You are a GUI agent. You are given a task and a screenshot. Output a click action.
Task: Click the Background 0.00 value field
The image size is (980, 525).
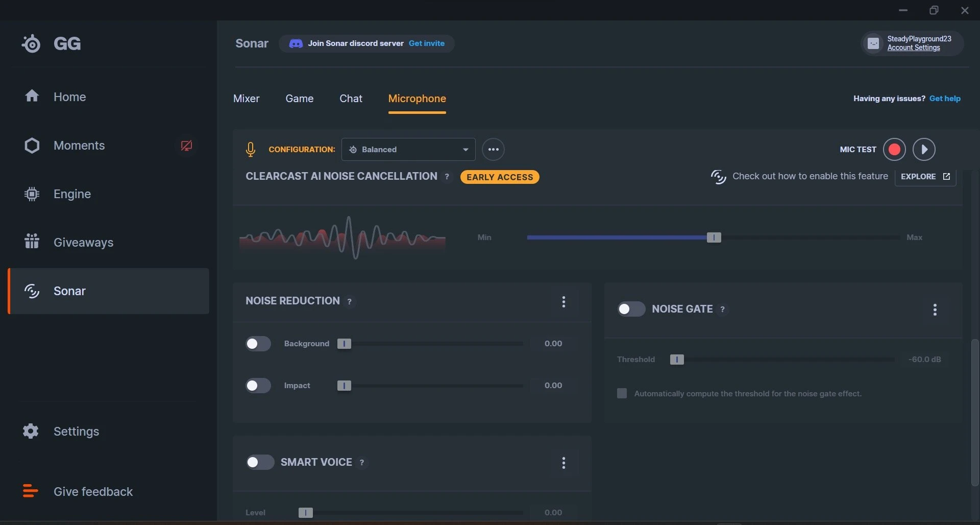(x=553, y=344)
